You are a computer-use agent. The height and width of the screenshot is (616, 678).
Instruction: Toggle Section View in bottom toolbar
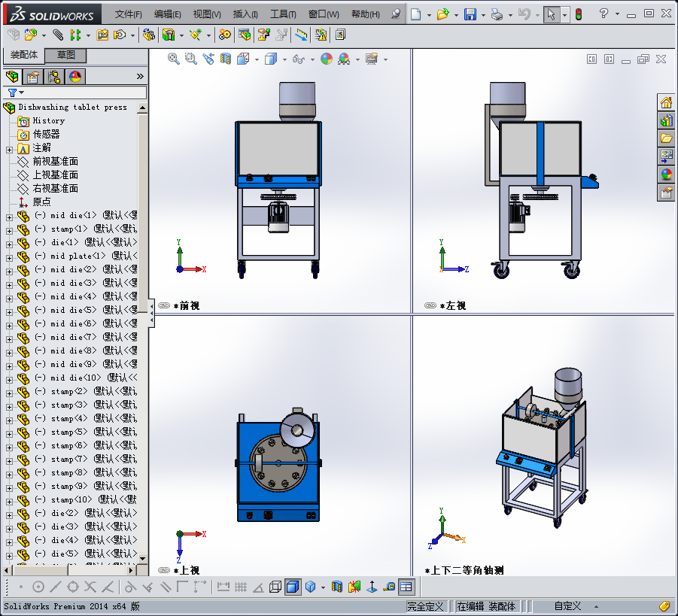[x=337, y=587]
